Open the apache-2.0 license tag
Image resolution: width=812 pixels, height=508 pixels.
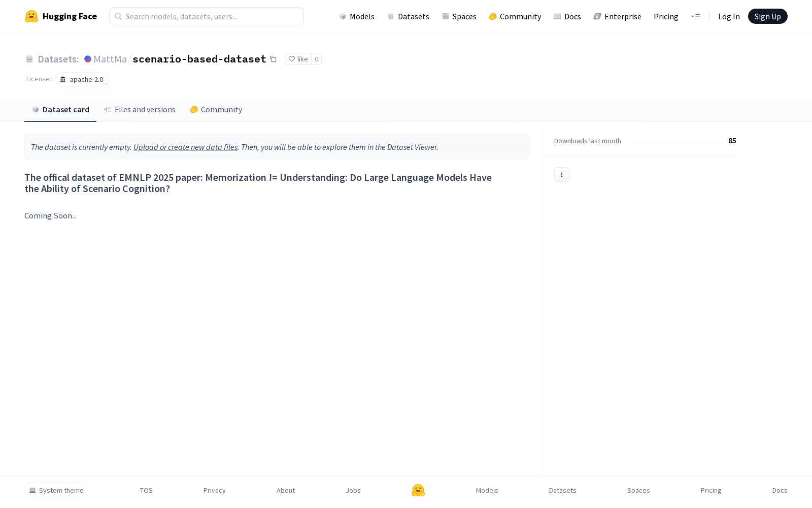[x=82, y=79]
